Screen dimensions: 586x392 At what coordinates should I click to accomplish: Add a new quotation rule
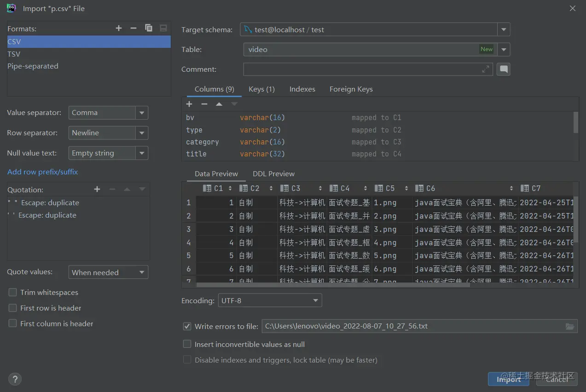coord(97,189)
